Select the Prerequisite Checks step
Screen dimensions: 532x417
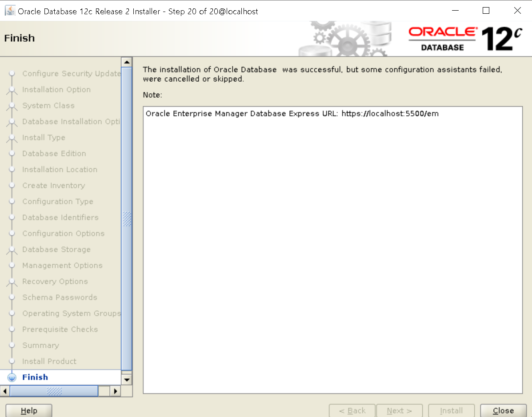[60, 329]
